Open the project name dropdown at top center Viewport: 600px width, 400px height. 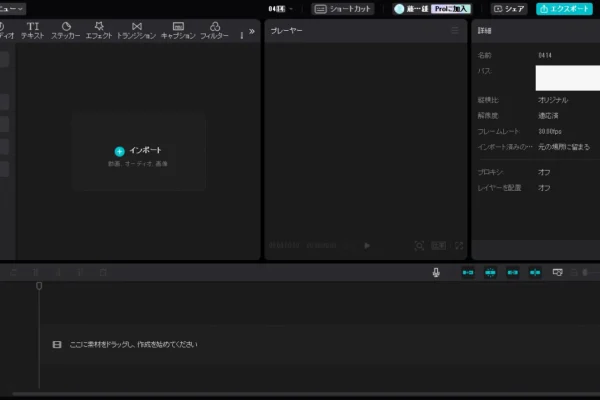[280, 8]
